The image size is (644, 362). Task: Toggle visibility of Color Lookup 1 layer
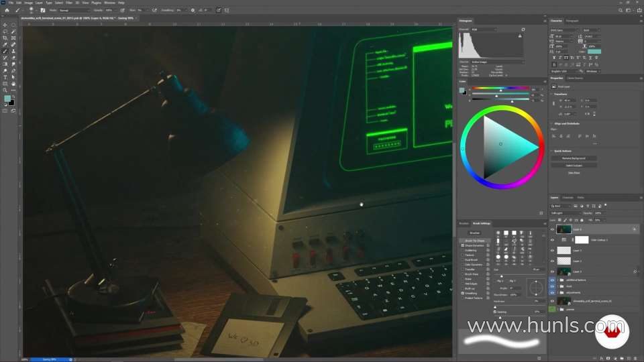tap(552, 240)
